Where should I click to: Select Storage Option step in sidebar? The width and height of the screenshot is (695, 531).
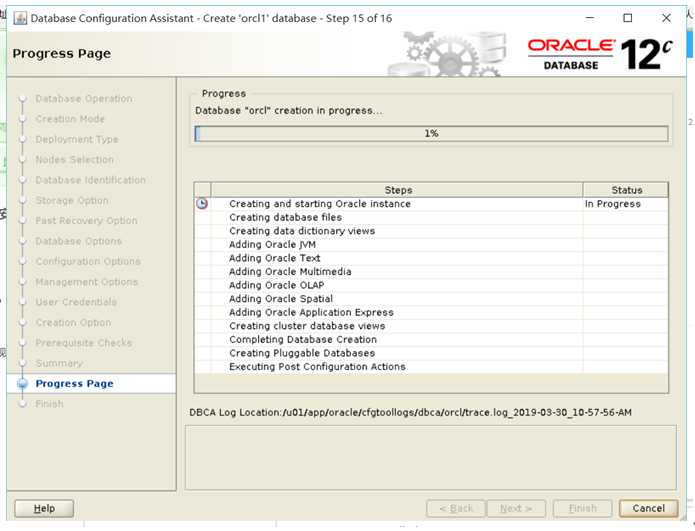tap(72, 200)
